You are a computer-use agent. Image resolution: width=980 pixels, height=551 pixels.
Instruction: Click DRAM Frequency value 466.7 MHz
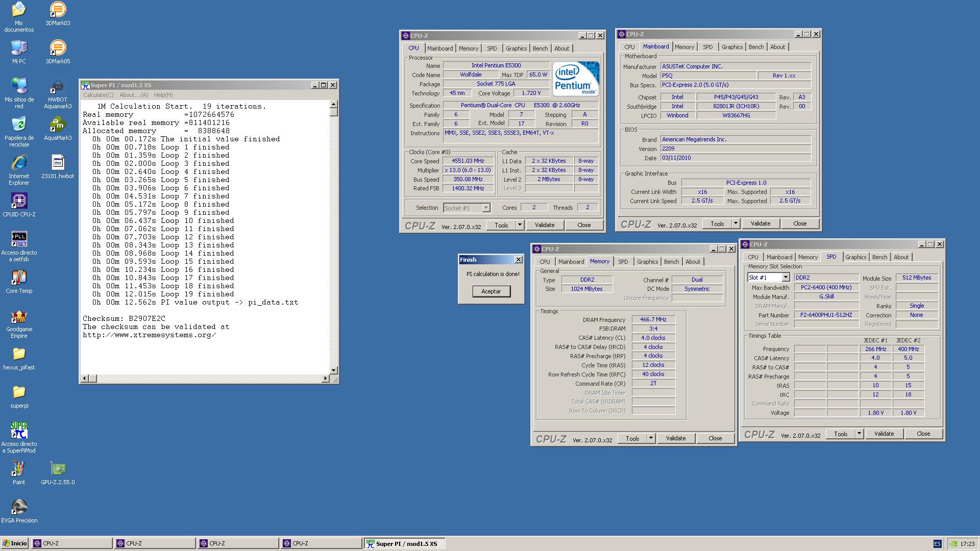click(653, 319)
